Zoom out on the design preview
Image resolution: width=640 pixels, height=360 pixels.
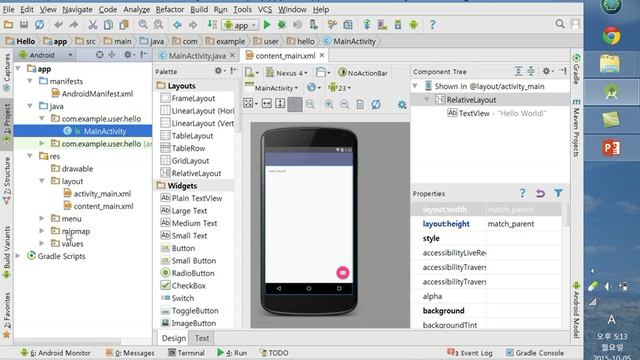pos(344,104)
